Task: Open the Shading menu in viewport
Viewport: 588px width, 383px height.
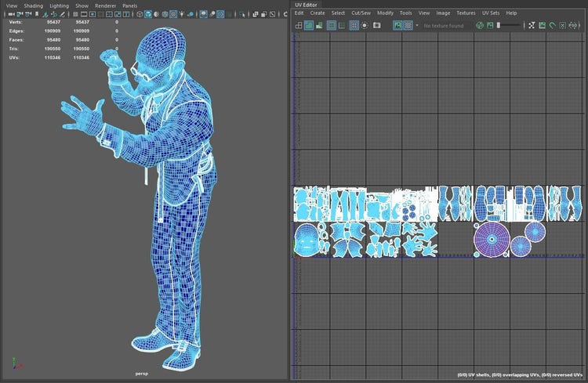Action: point(33,5)
